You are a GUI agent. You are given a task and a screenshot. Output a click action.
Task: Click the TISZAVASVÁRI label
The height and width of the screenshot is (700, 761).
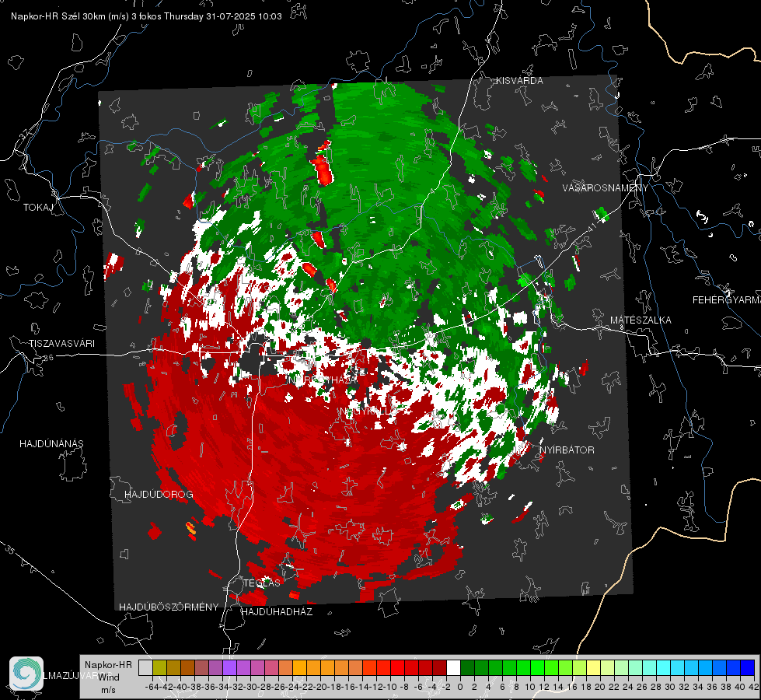point(61,344)
